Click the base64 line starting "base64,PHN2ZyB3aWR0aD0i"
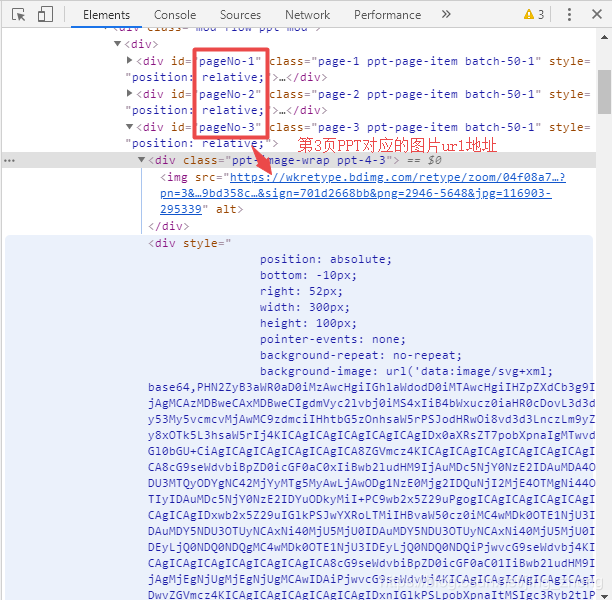The image size is (612, 600). (x=371, y=387)
